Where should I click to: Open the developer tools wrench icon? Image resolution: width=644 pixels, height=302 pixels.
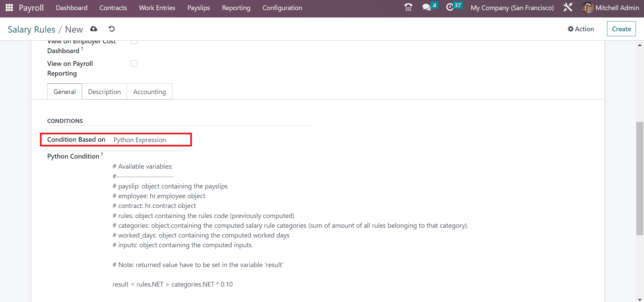(567, 7)
